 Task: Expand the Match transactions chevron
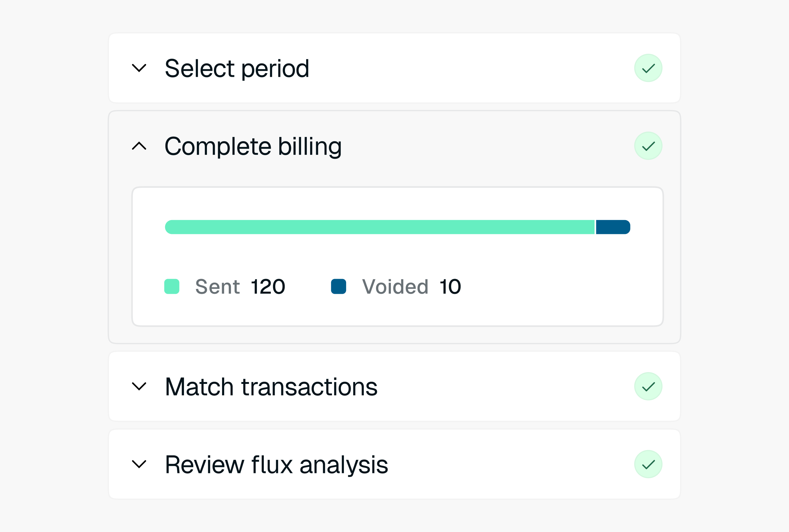click(x=139, y=386)
